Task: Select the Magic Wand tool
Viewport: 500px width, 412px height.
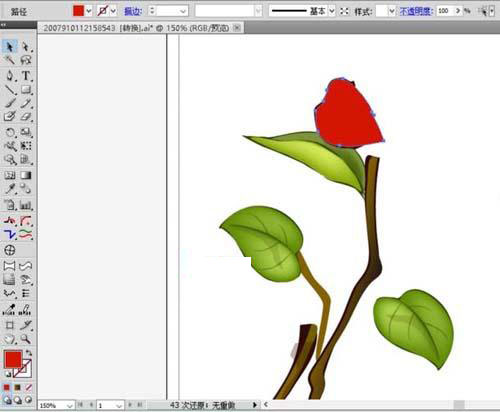Action: coord(10,60)
